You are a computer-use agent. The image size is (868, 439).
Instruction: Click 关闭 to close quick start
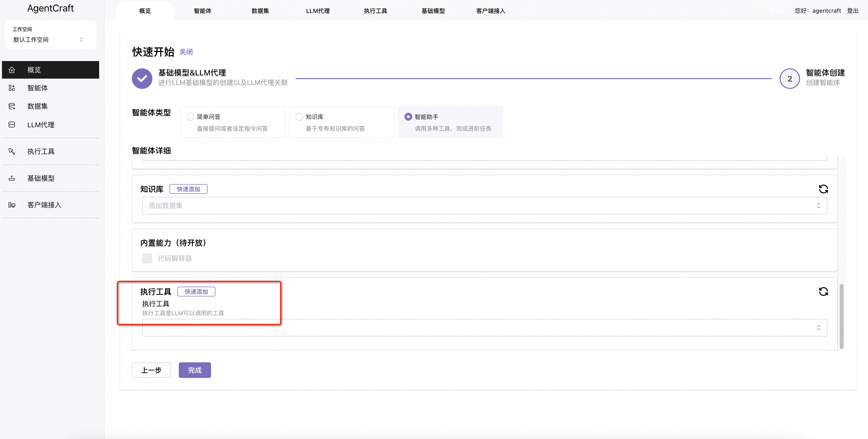186,52
